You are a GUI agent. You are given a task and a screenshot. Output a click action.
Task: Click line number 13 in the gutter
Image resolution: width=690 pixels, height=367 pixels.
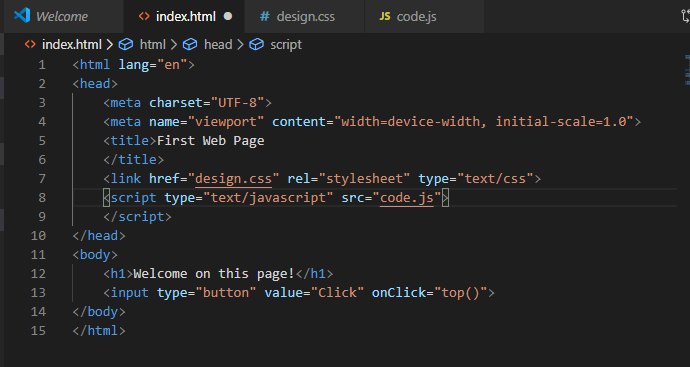(38, 292)
